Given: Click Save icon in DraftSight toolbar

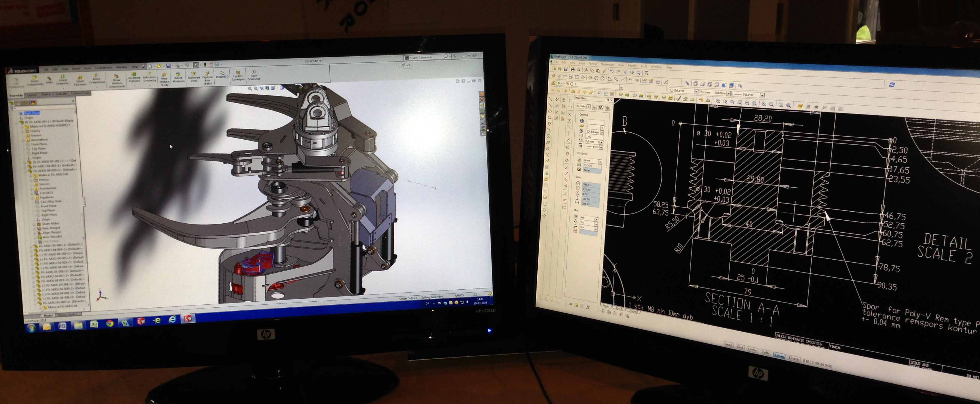Looking at the screenshot, I should [566, 69].
